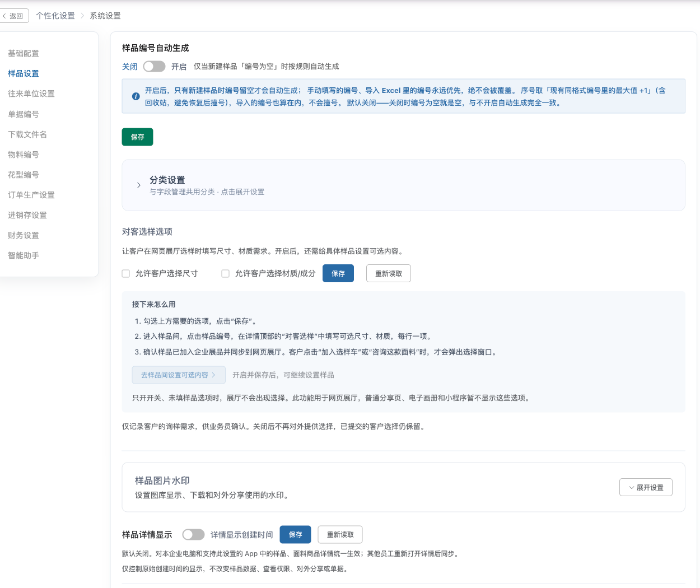
Task: Click the blue info icon in the notice banner
Action: point(136,96)
